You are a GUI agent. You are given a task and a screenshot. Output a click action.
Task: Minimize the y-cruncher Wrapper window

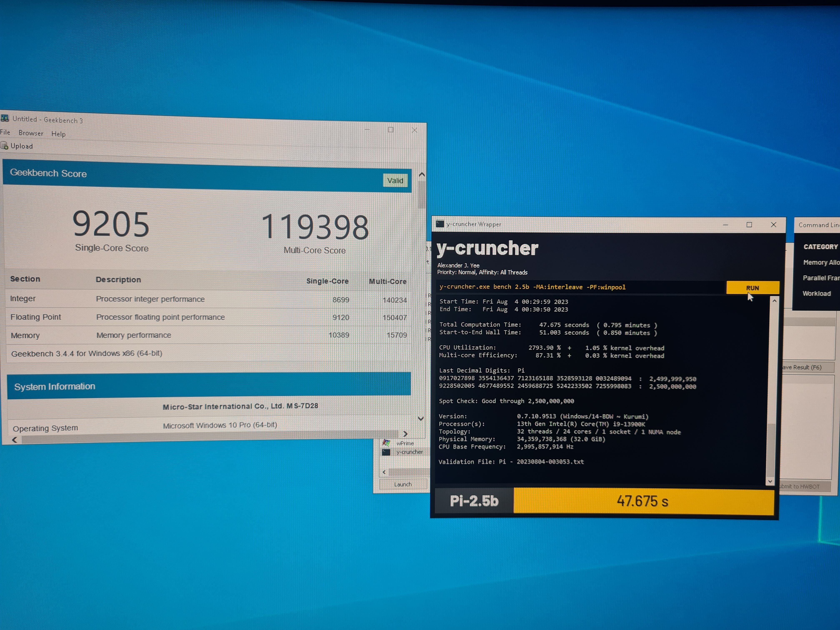tap(725, 225)
